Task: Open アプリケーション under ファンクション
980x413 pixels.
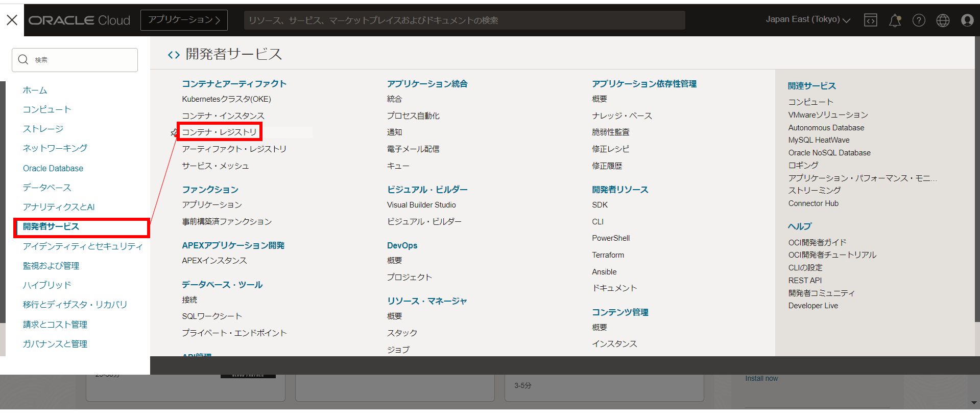Action: tap(212, 205)
